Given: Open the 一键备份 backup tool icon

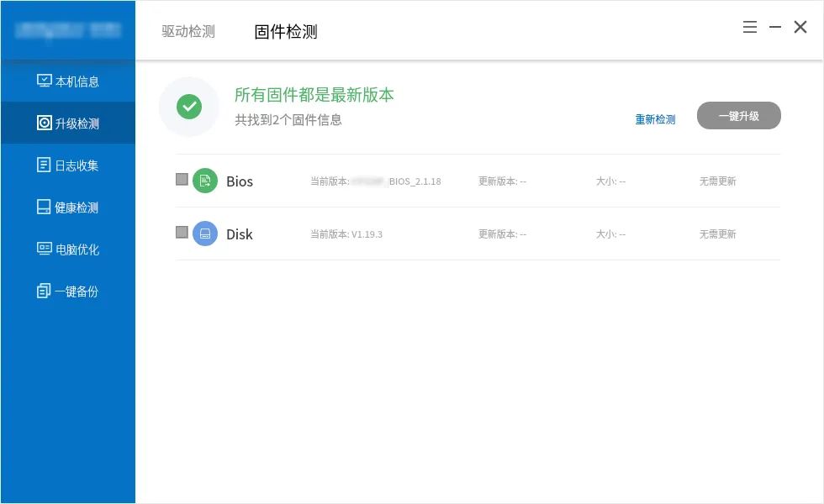Looking at the screenshot, I should click(45, 291).
